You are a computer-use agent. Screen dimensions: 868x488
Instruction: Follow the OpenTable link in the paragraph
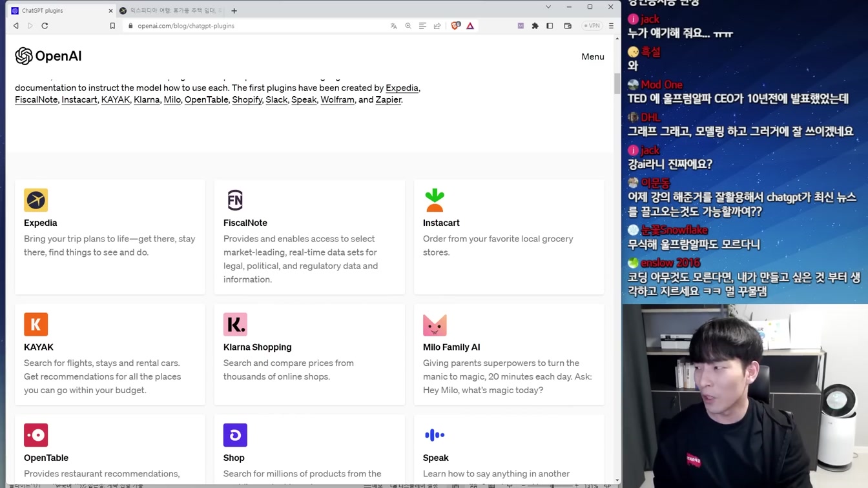206,99
